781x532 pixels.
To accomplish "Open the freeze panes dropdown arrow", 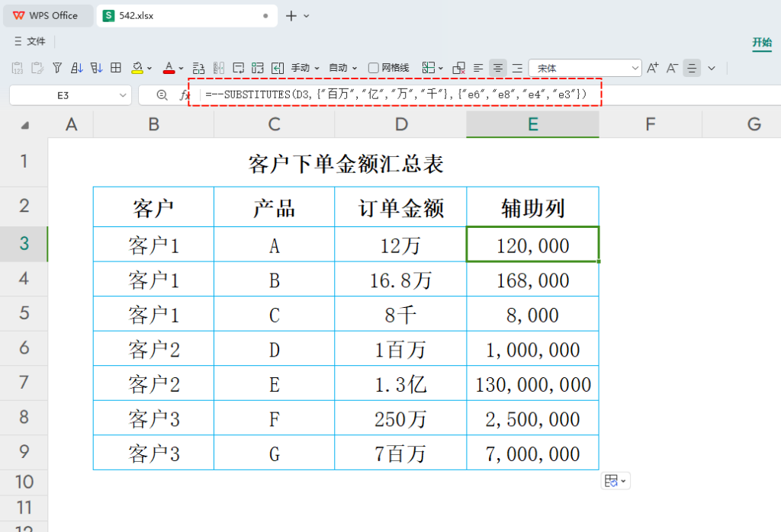I will [441, 68].
